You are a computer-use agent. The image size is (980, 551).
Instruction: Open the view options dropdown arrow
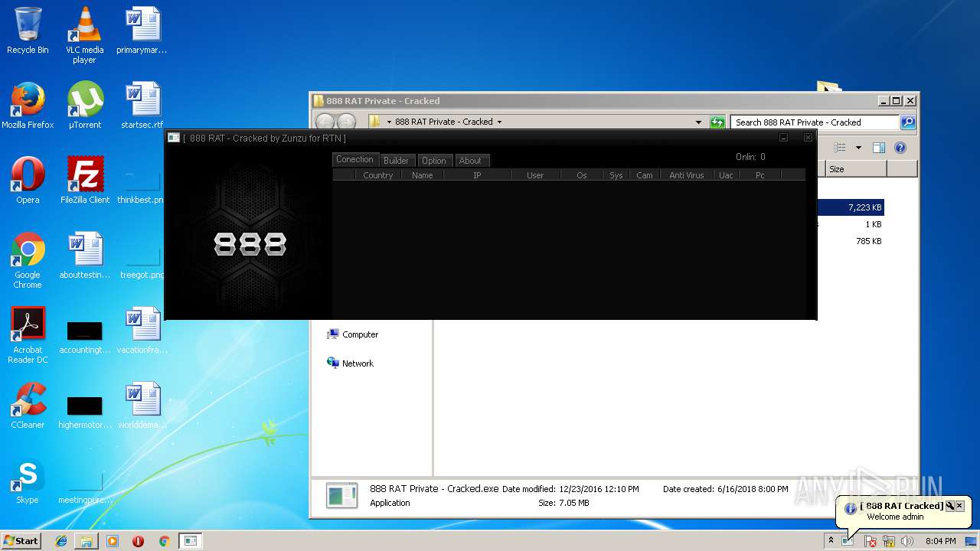[858, 148]
